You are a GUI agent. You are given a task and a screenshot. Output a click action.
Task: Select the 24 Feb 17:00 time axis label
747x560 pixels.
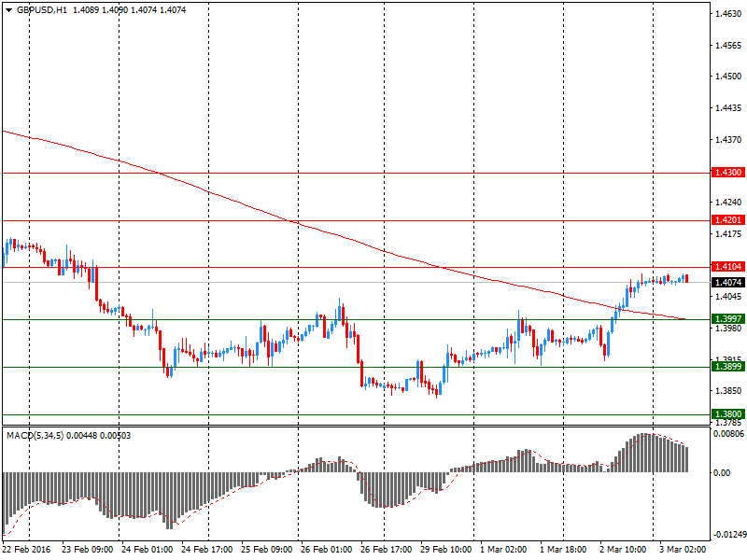point(206,550)
